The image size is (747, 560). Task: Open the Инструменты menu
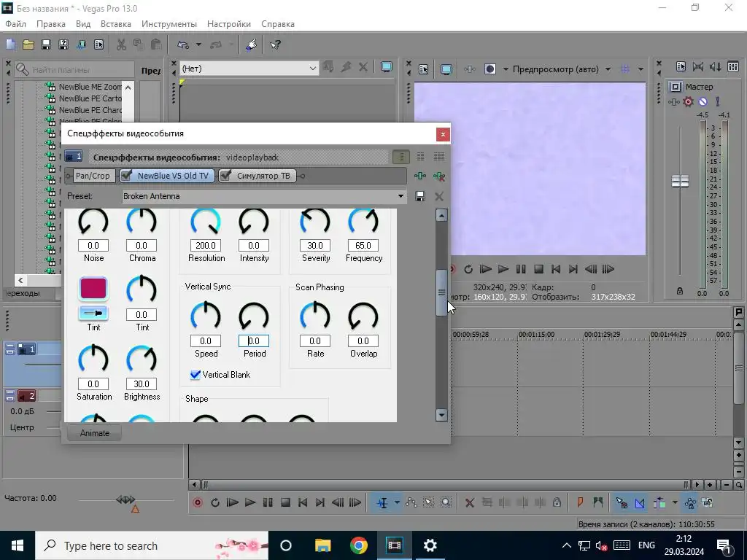coord(169,24)
